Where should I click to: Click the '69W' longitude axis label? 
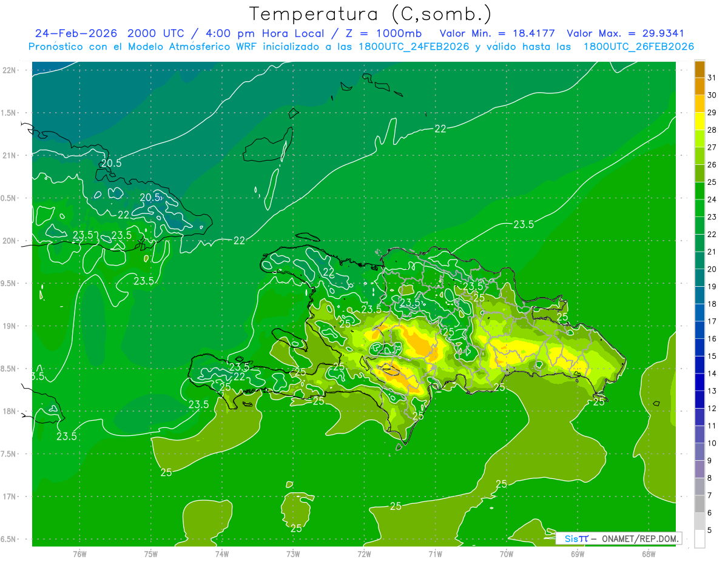(578, 554)
